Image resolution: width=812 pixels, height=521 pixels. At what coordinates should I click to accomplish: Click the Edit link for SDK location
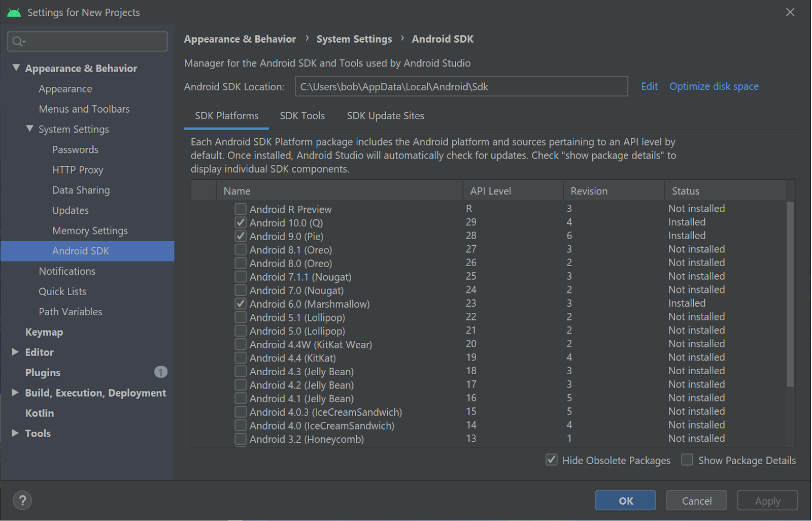(649, 86)
